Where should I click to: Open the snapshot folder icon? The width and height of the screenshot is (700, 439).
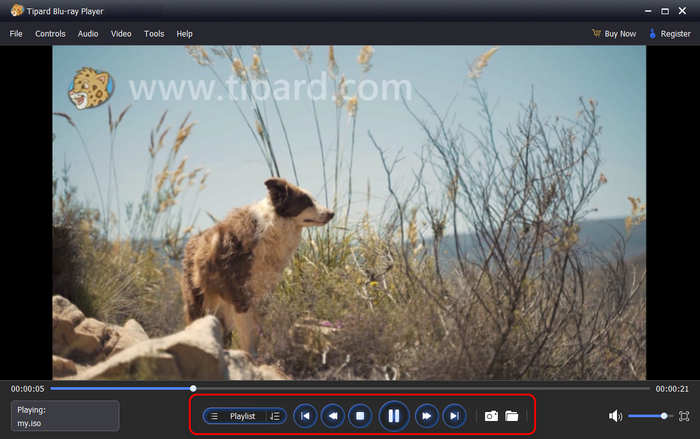pyautogui.click(x=512, y=416)
